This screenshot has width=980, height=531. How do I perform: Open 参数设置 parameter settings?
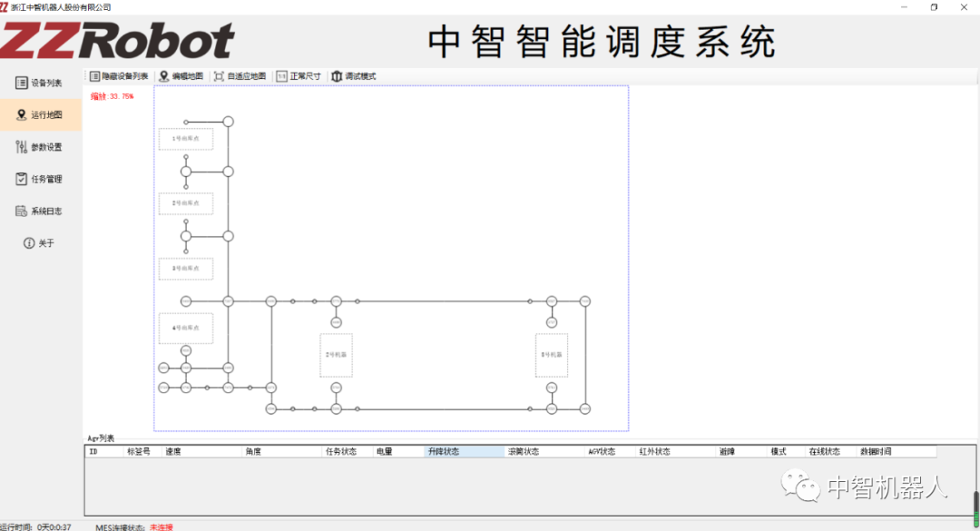click(40, 147)
